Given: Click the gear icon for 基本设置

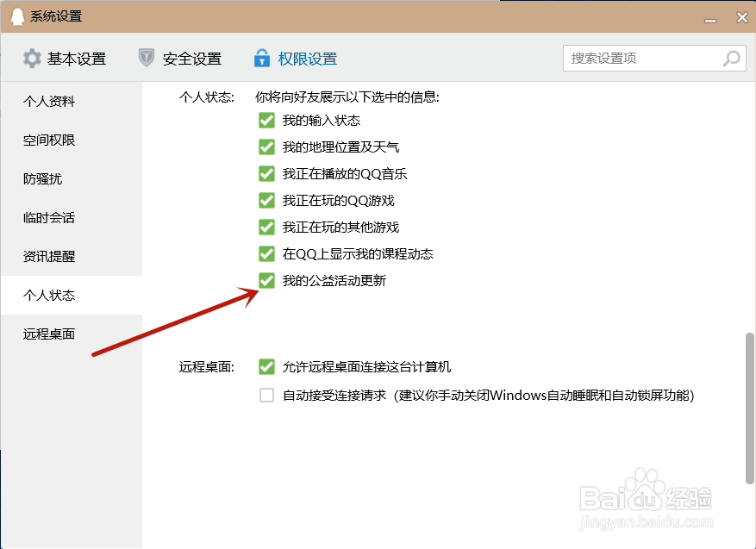Looking at the screenshot, I should pyautogui.click(x=32, y=59).
